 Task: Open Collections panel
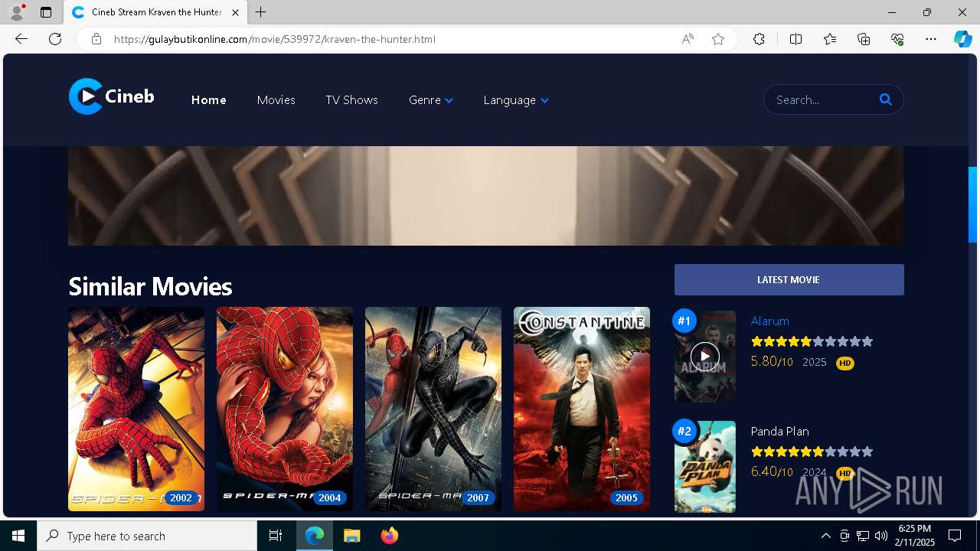tap(864, 39)
